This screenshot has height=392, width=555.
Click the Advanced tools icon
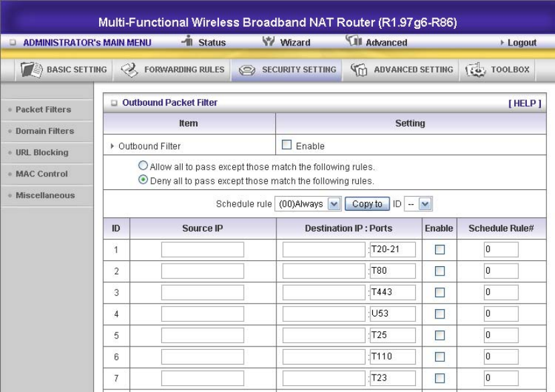[x=353, y=41]
